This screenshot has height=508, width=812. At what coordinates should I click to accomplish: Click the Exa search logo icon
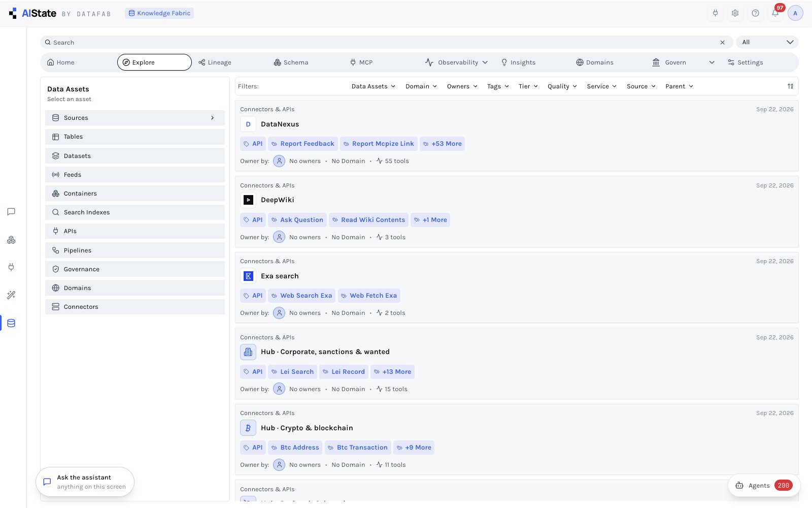[248, 276]
